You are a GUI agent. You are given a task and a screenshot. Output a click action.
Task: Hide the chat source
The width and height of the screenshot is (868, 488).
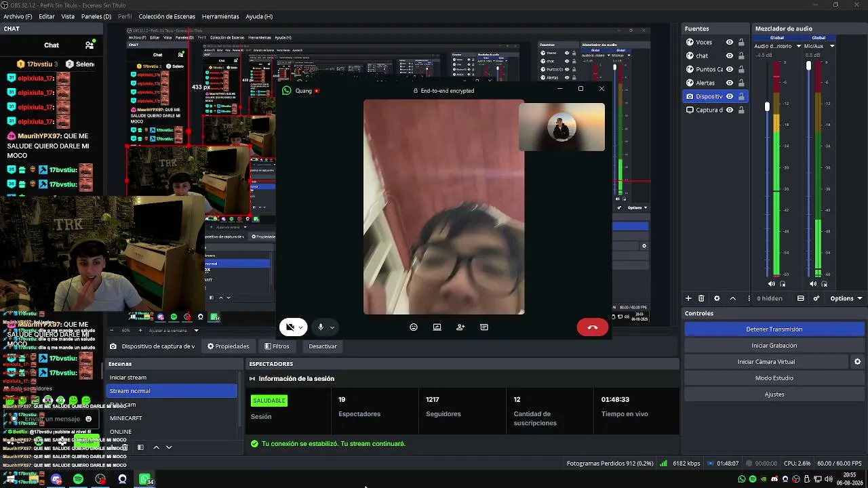[730, 56]
